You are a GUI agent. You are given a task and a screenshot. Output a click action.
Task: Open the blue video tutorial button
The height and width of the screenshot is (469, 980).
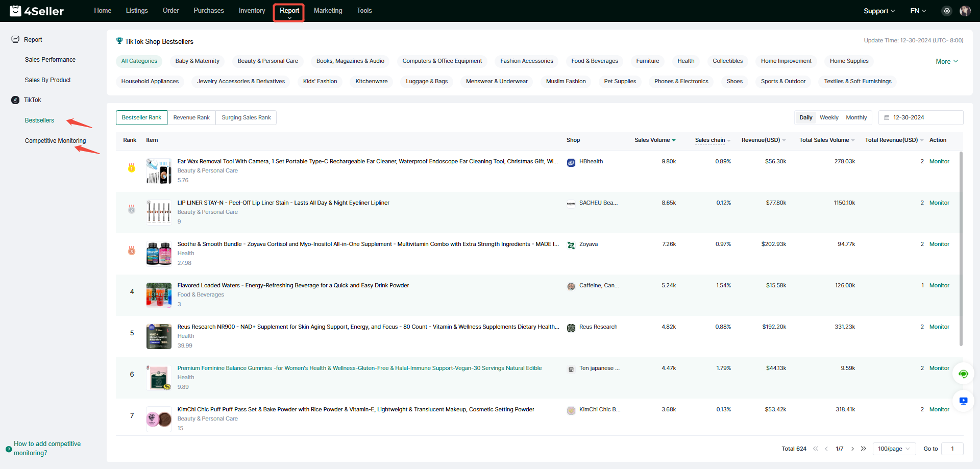tap(963, 401)
